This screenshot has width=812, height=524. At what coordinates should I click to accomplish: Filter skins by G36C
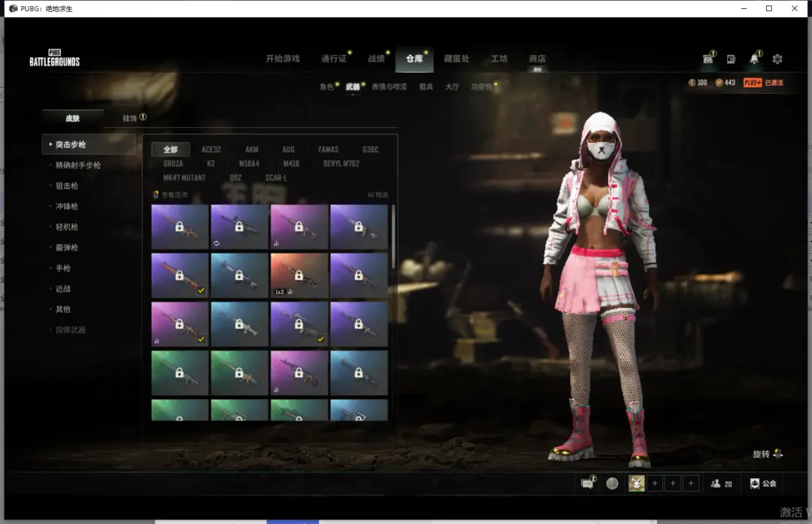(370, 150)
